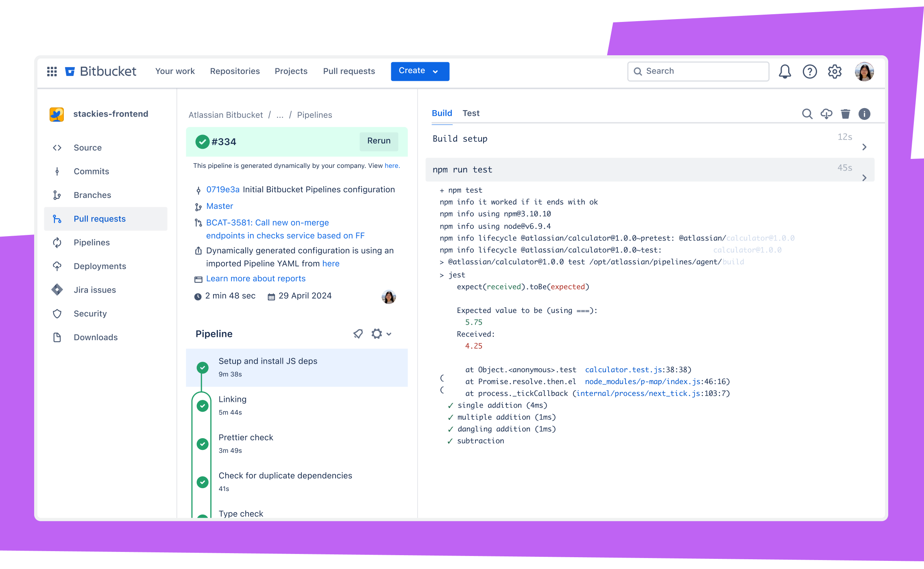Click the Create dropdown button

tap(419, 71)
